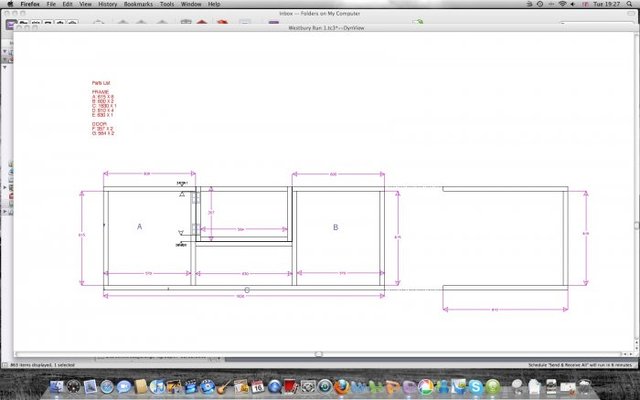Open the Help menu
Viewport: 640px width, 400px height.
(x=214, y=4)
